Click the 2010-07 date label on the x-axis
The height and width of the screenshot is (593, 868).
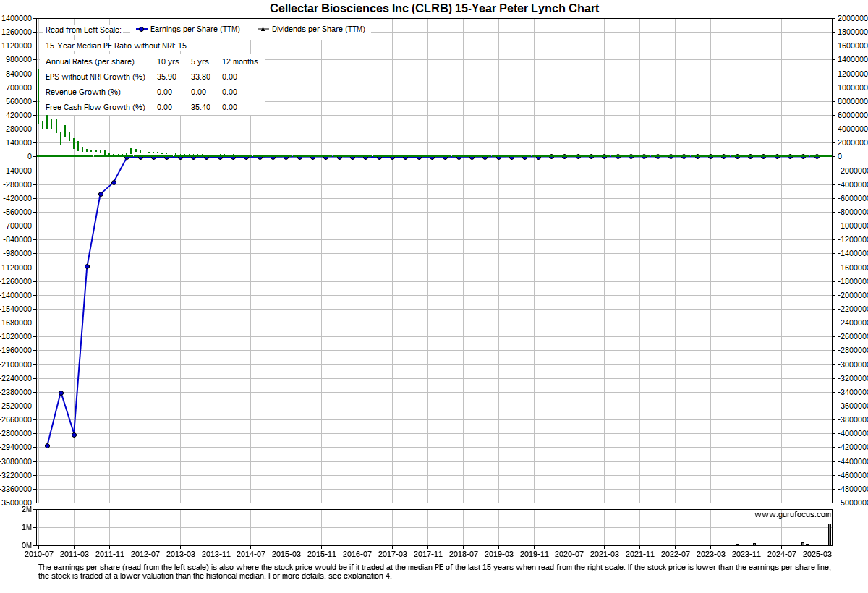(38, 553)
